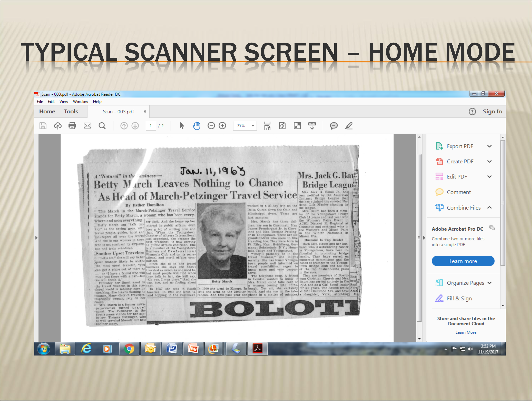Close the Scan - 003.pdf tab
The width and height of the screenshot is (532, 401).
pyautogui.click(x=145, y=112)
